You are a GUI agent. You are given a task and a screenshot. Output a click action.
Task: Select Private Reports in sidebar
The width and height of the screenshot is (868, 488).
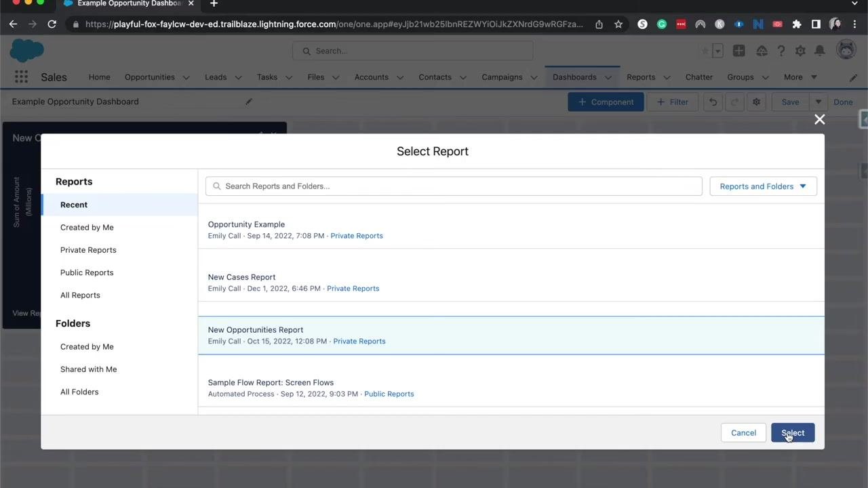click(x=119, y=250)
